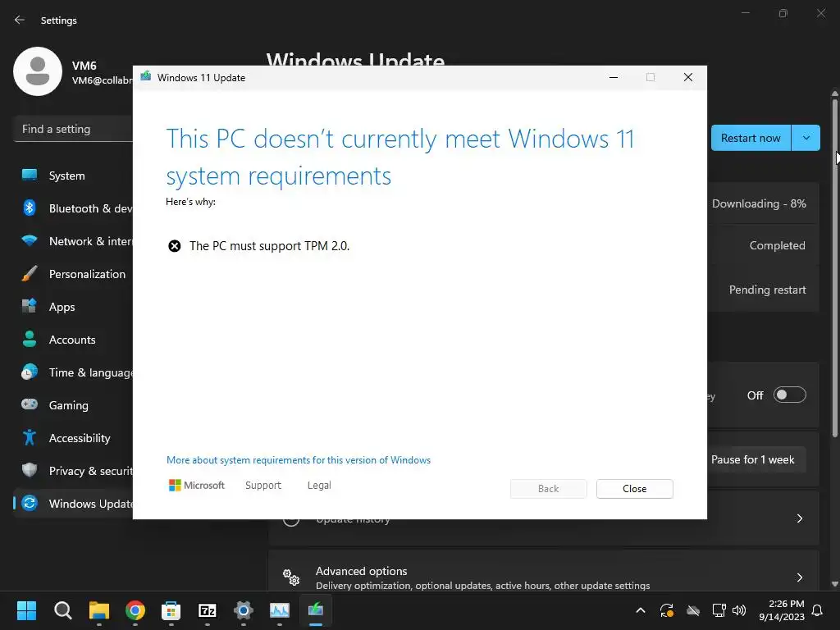Click the Accounts person icon
Image resolution: width=840 pixels, height=630 pixels.
pyautogui.click(x=30, y=339)
